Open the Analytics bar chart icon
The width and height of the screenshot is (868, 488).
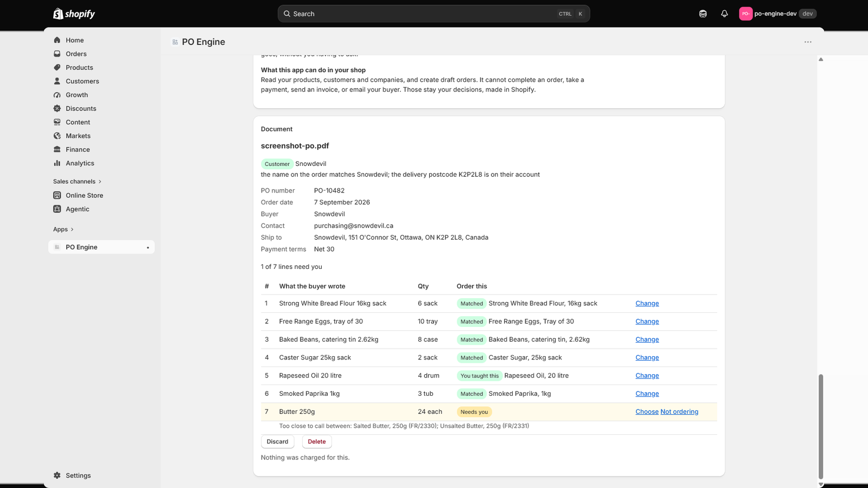tap(57, 163)
